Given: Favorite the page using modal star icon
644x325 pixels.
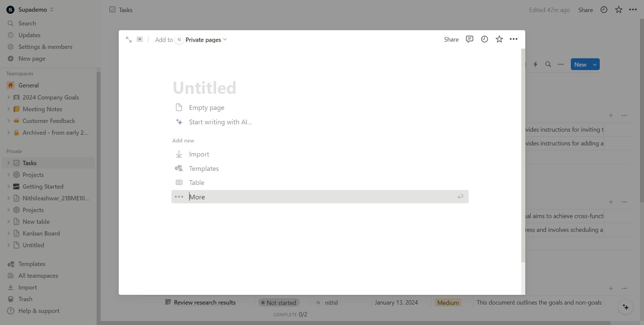Looking at the screenshot, I should click(x=499, y=39).
